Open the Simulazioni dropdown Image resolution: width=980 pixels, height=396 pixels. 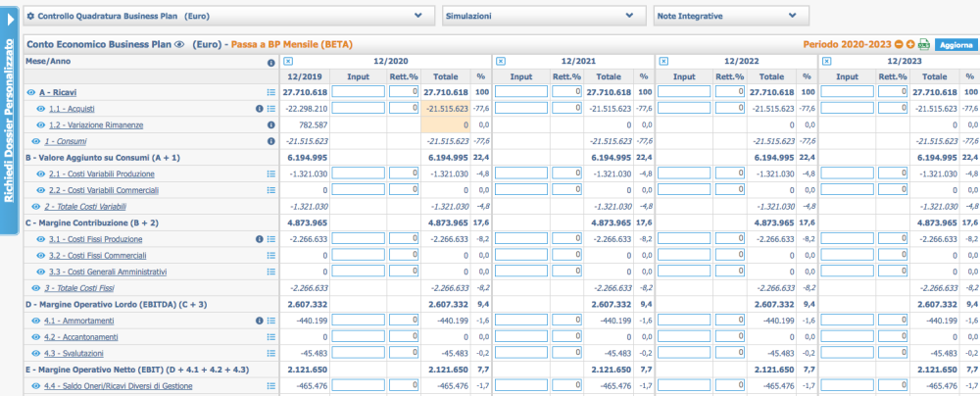pos(544,17)
